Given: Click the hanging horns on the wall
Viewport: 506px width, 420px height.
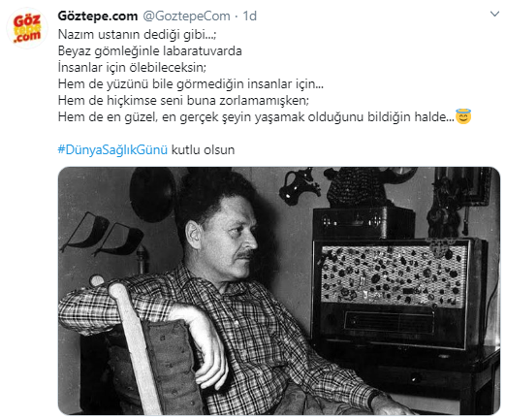Looking at the screenshot, I should (x=102, y=233).
